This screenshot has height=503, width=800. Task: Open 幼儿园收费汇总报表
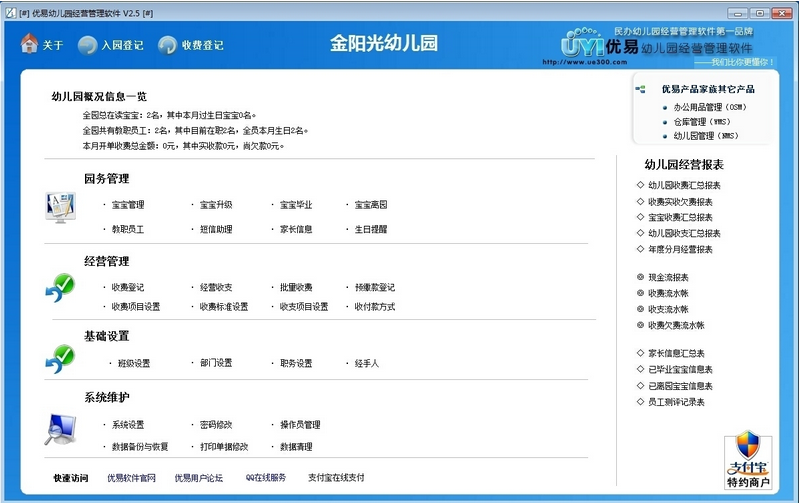pos(684,186)
